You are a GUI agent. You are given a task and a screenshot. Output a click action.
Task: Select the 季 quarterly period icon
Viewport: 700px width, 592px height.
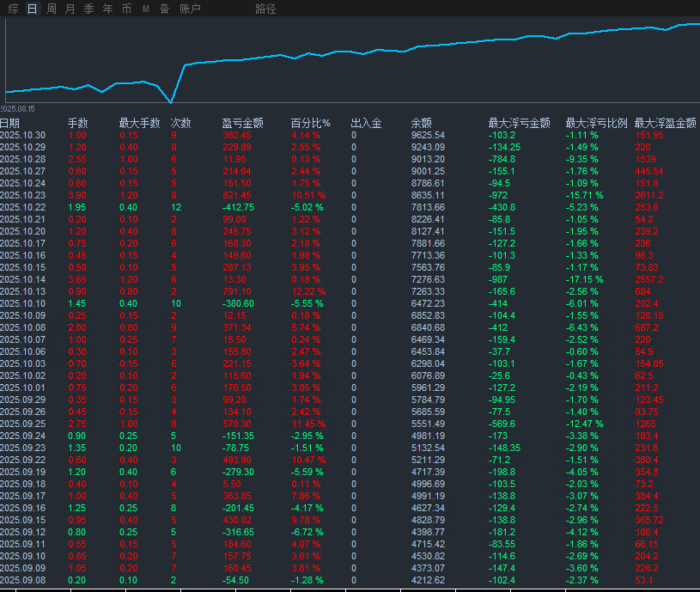pyautogui.click(x=88, y=9)
